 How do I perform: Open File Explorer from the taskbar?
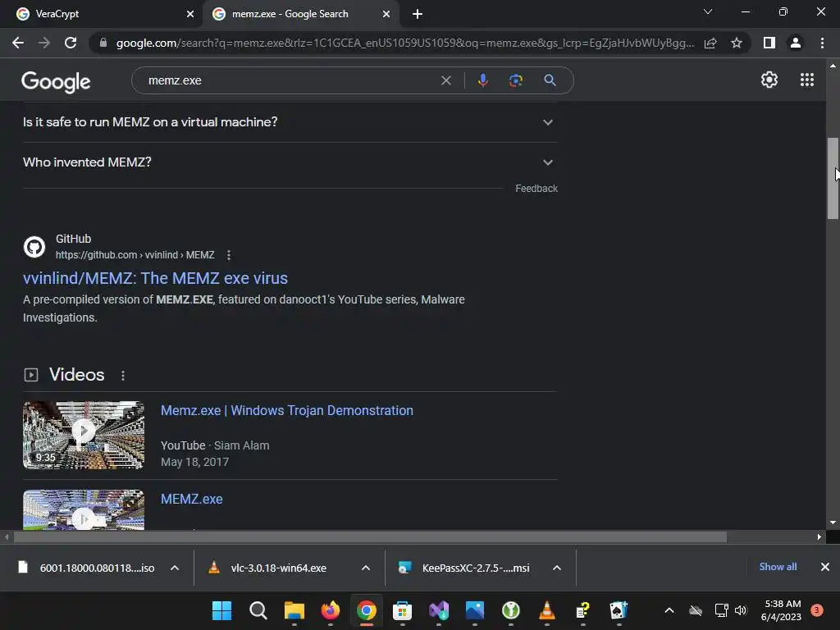294,610
